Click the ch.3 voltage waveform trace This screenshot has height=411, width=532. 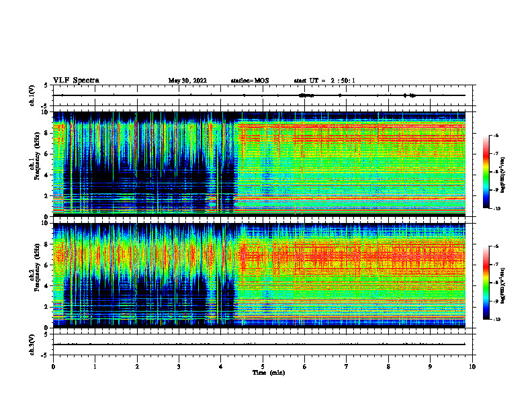[x=259, y=345]
